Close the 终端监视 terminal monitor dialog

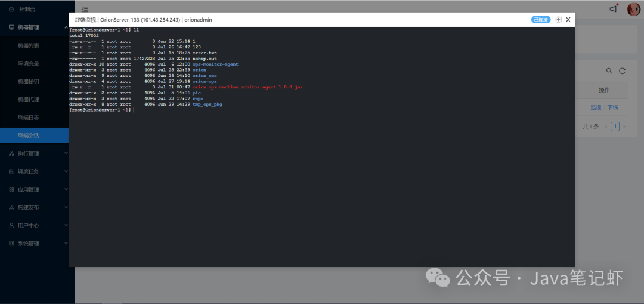click(568, 19)
